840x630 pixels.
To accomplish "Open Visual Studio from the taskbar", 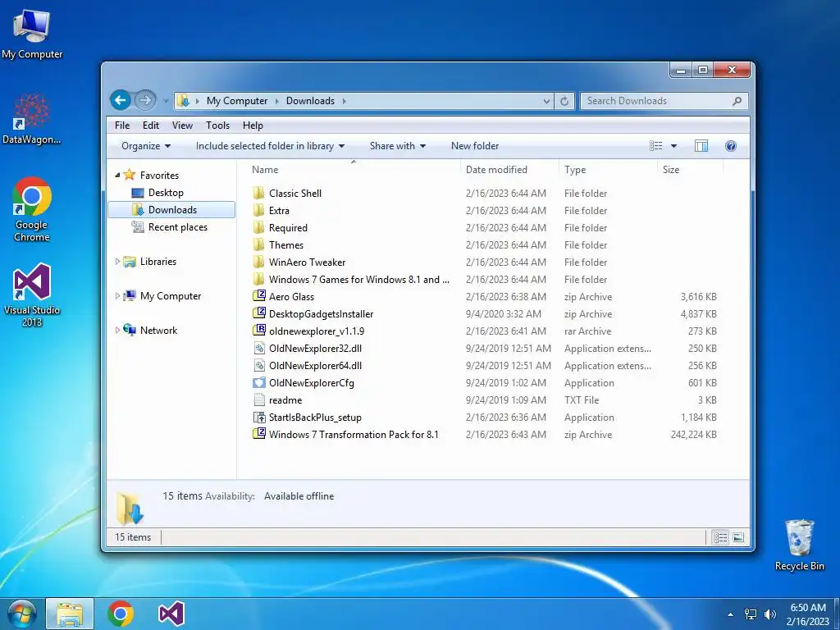I will pos(171,614).
